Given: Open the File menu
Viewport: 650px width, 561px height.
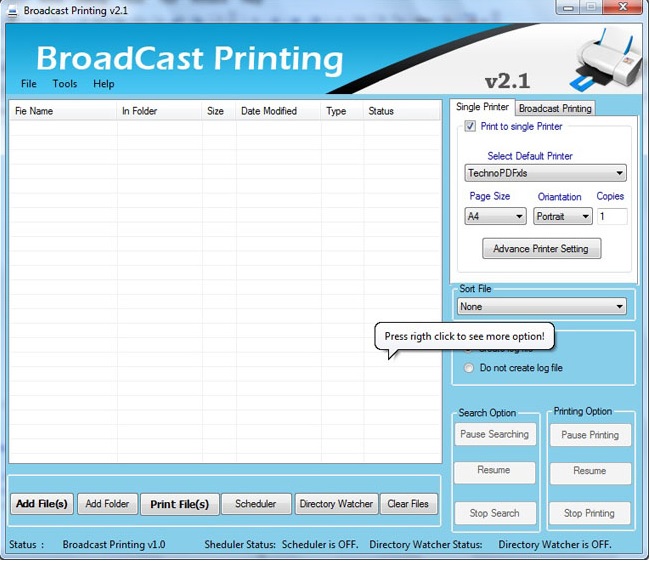Looking at the screenshot, I should (x=29, y=84).
